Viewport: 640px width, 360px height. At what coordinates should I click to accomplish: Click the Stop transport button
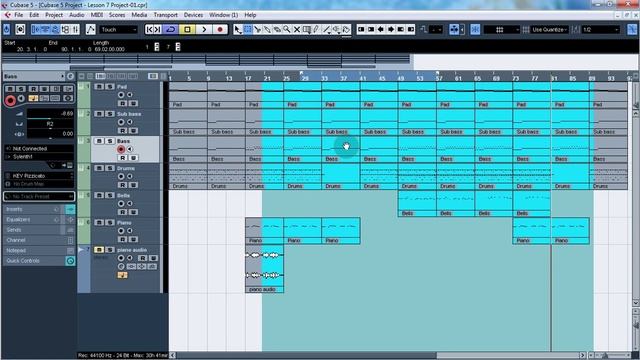pos(187,29)
